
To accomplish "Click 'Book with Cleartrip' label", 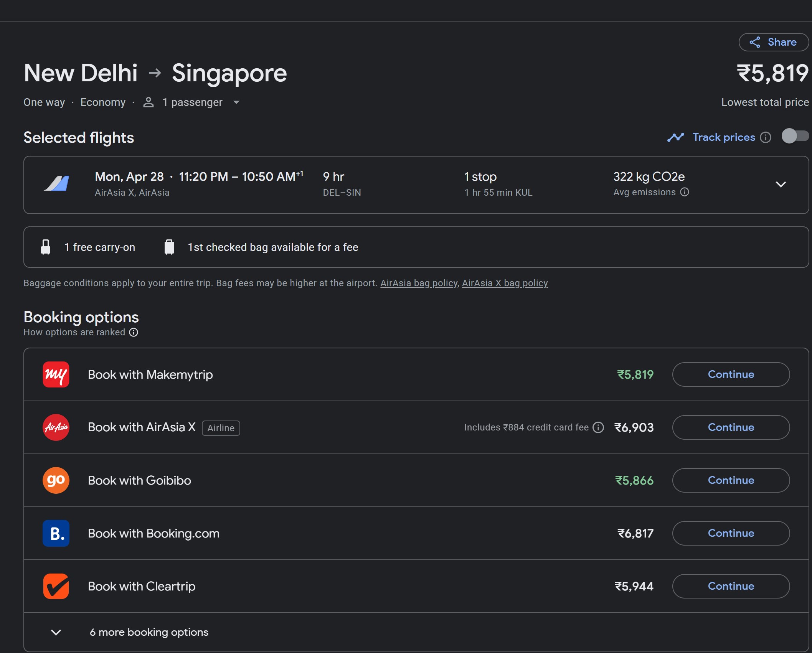I will [142, 586].
